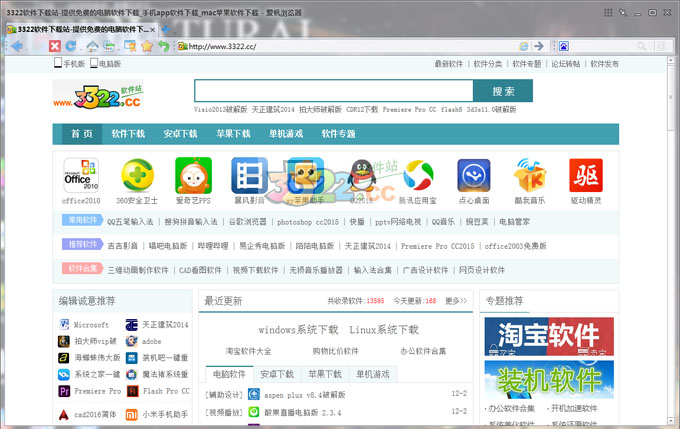
Task: Open the 软件发布 top link
Action: (x=605, y=64)
